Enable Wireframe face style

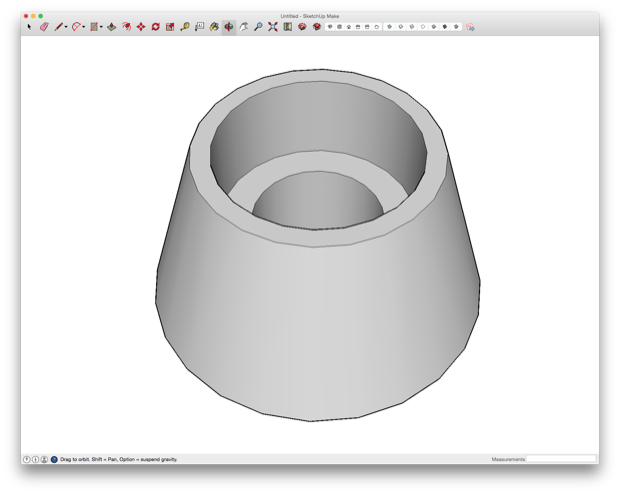tap(412, 27)
